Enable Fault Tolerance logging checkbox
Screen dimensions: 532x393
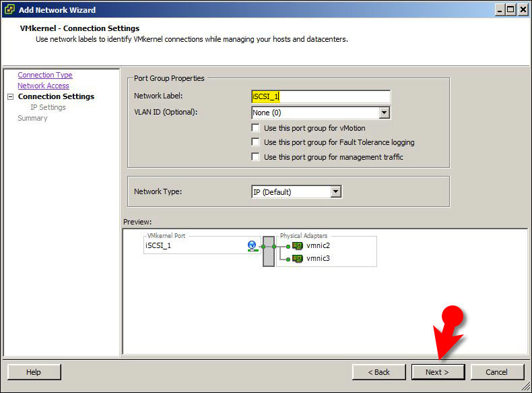click(x=255, y=142)
